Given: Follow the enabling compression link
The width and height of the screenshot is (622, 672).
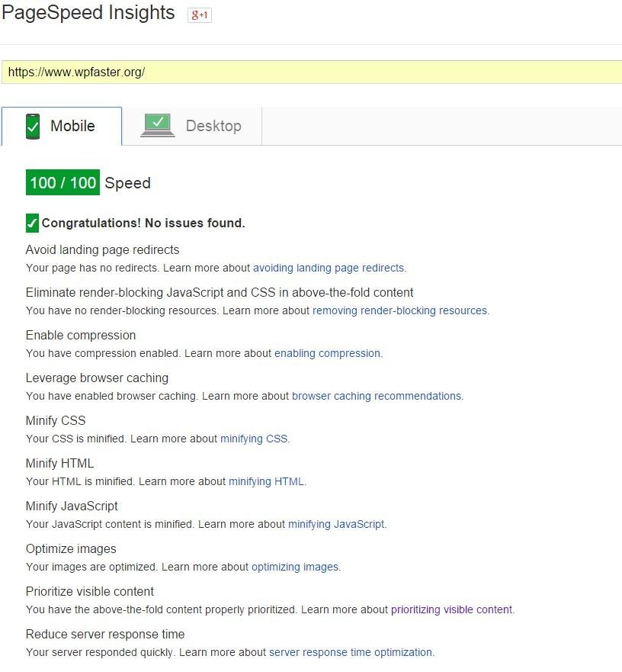Looking at the screenshot, I should [327, 354].
